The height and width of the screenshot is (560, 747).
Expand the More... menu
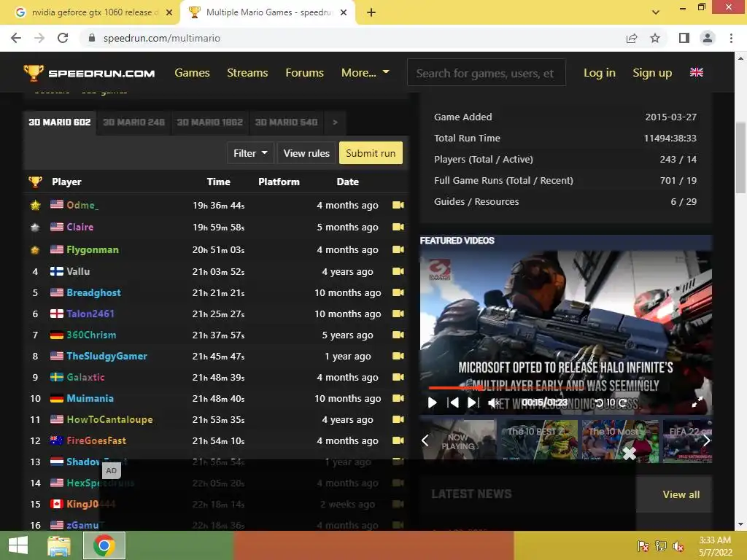click(x=365, y=73)
